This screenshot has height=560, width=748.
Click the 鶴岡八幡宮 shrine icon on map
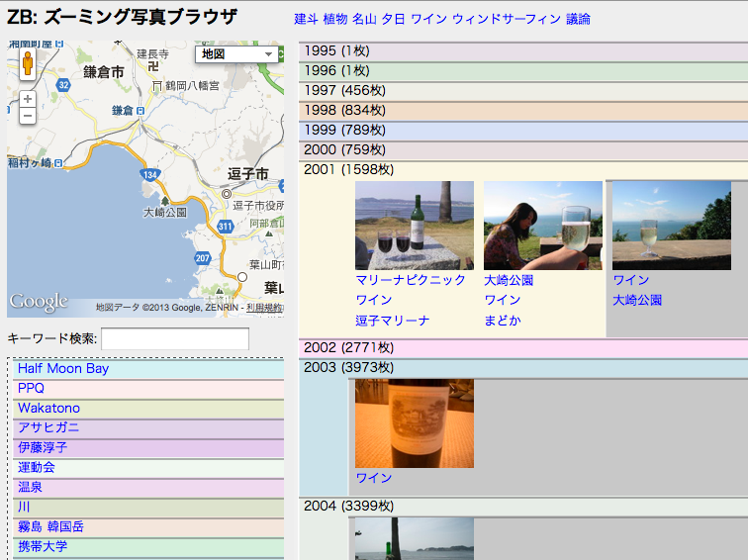(157, 86)
